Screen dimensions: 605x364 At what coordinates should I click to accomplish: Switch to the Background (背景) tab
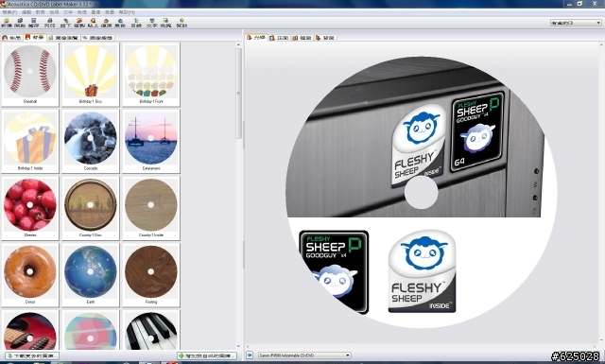click(35, 38)
